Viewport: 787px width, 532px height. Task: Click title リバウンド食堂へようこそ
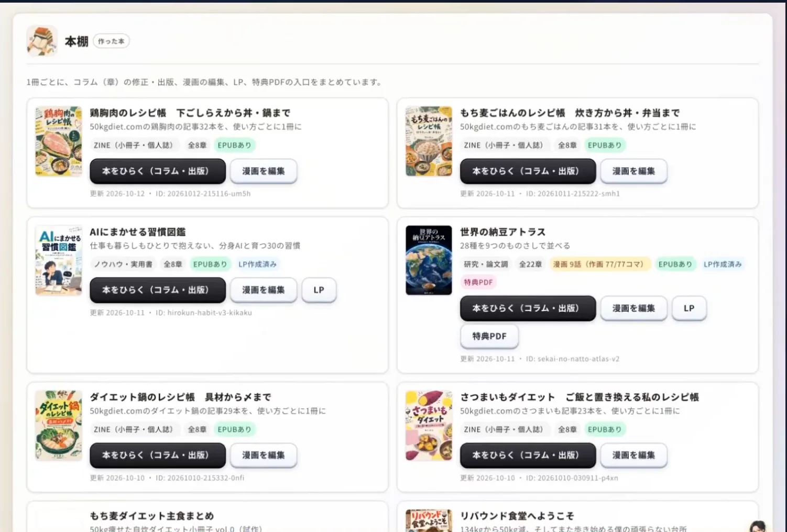[517, 516]
